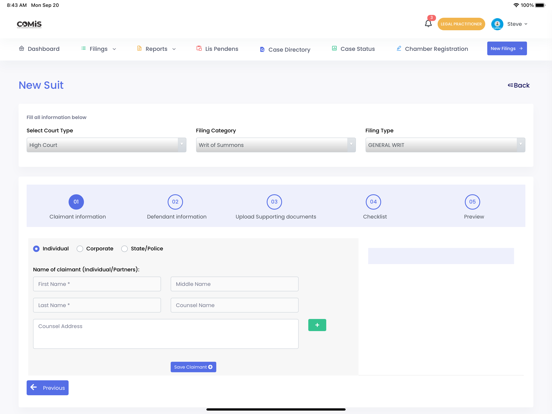Click the Back link
Screen dimensions: 552x414
[519, 85]
